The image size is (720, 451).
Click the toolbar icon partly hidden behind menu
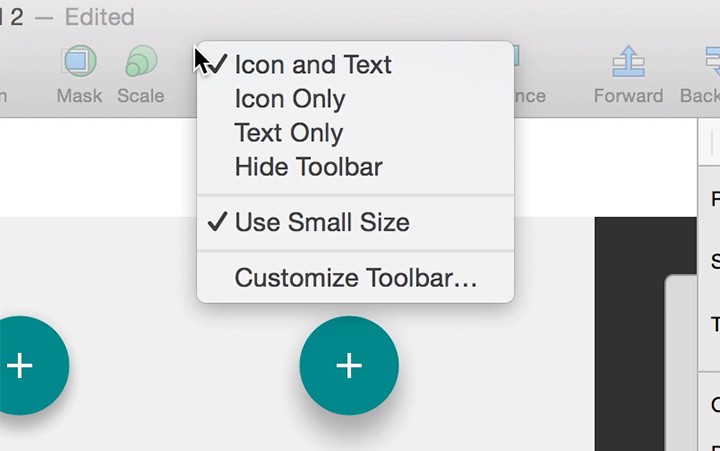[x=517, y=56]
